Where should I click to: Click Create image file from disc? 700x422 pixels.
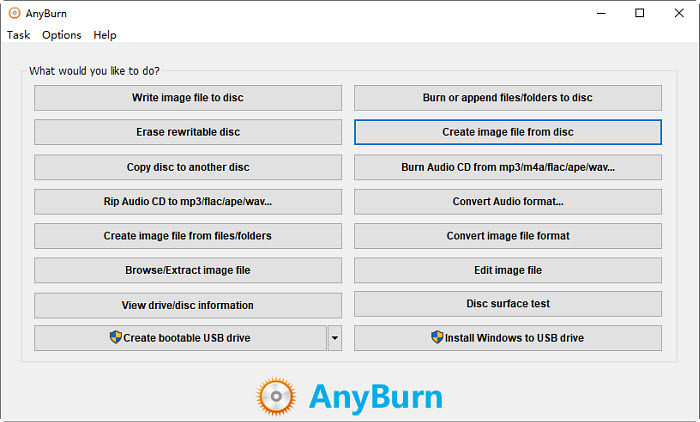(x=508, y=132)
